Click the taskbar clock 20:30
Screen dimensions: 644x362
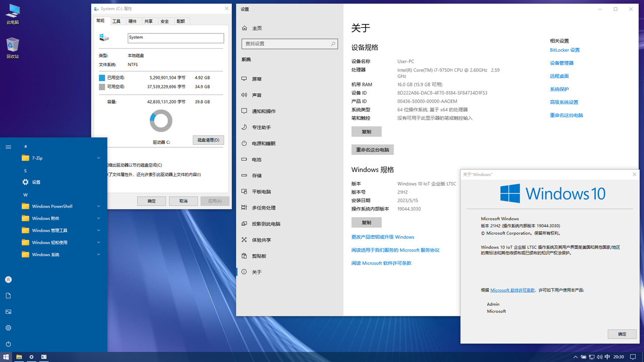point(618,357)
